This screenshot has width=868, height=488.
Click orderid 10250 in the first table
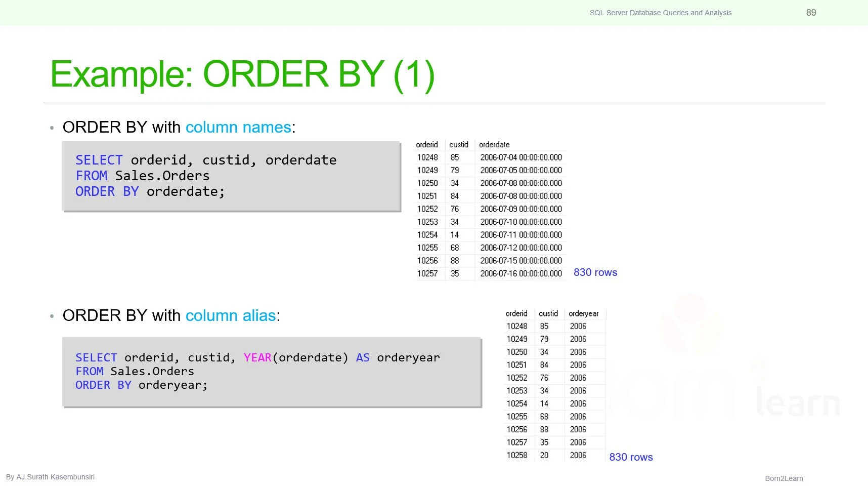(x=427, y=183)
